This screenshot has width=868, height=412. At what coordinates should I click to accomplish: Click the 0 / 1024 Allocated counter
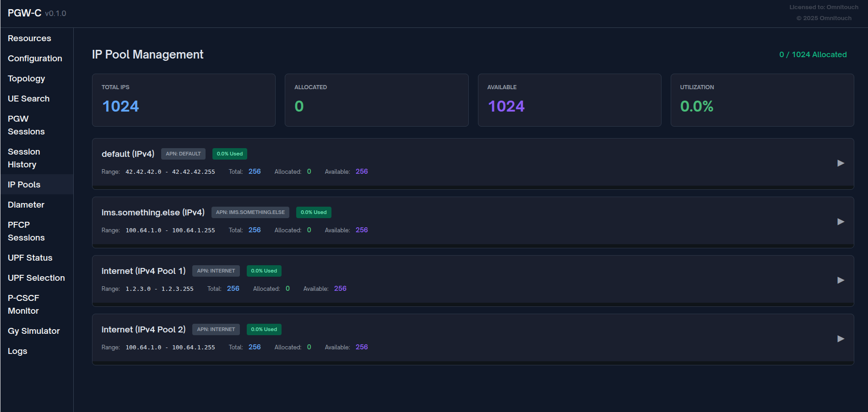pyautogui.click(x=813, y=54)
